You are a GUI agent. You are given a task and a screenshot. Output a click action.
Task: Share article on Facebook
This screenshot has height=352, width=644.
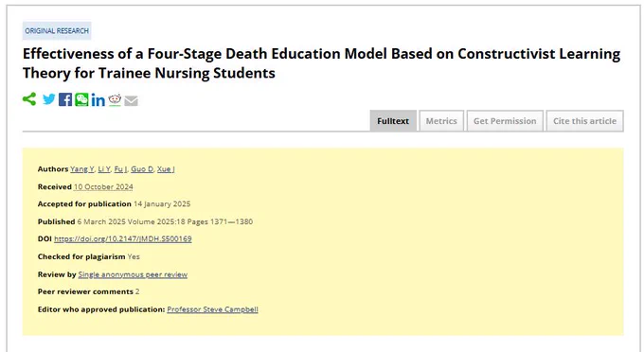click(x=65, y=99)
